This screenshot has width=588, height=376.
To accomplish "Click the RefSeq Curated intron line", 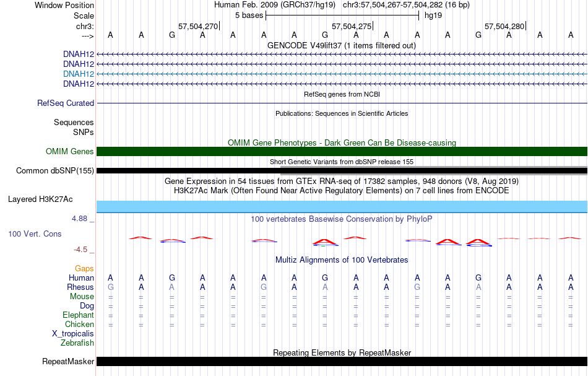I will (342, 103).
